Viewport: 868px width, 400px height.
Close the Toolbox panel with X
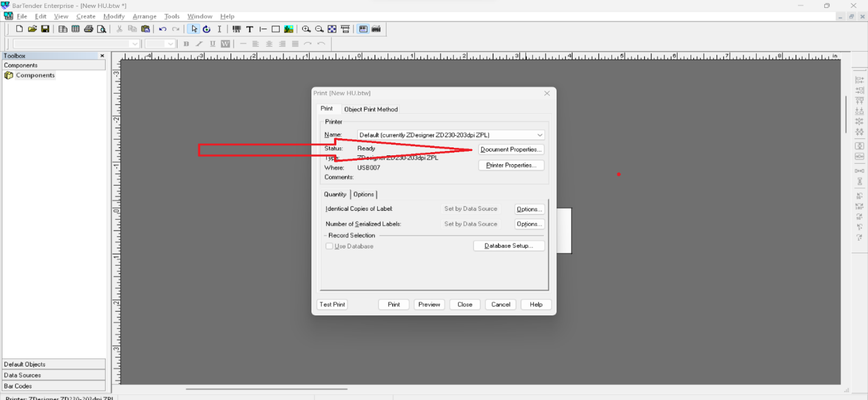[102, 55]
